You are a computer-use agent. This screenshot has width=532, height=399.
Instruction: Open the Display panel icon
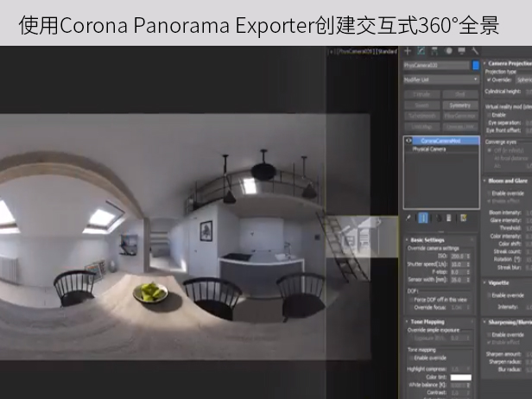(x=461, y=51)
